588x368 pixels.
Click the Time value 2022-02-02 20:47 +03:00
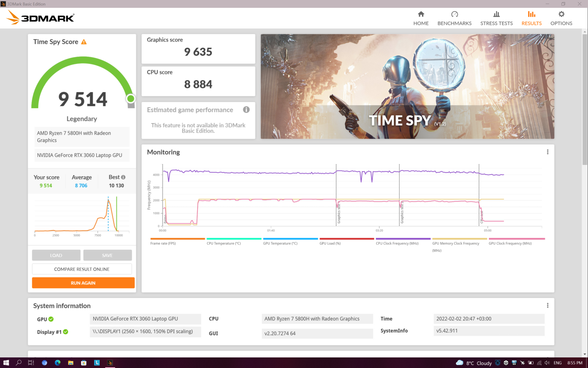click(x=489, y=319)
